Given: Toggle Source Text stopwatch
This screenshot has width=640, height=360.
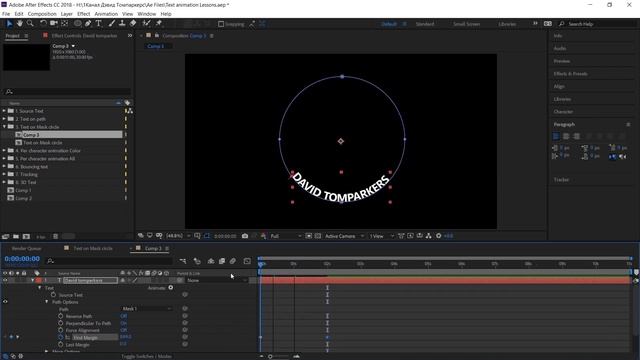Looking at the screenshot, I should click(x=53, y=295).
